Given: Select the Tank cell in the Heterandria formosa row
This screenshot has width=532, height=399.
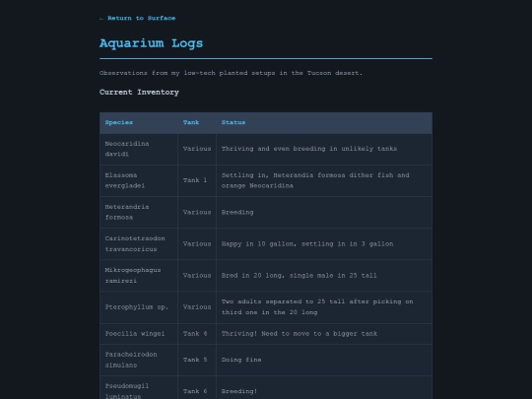Looking at the screenshot, I should 197,212.
